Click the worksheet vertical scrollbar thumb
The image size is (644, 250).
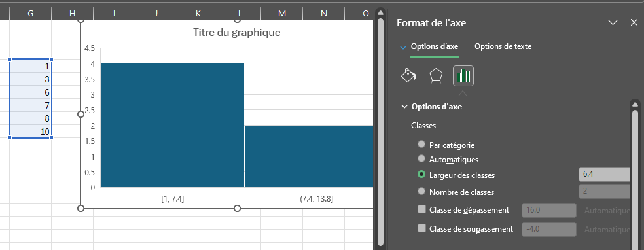click(381, 132)
